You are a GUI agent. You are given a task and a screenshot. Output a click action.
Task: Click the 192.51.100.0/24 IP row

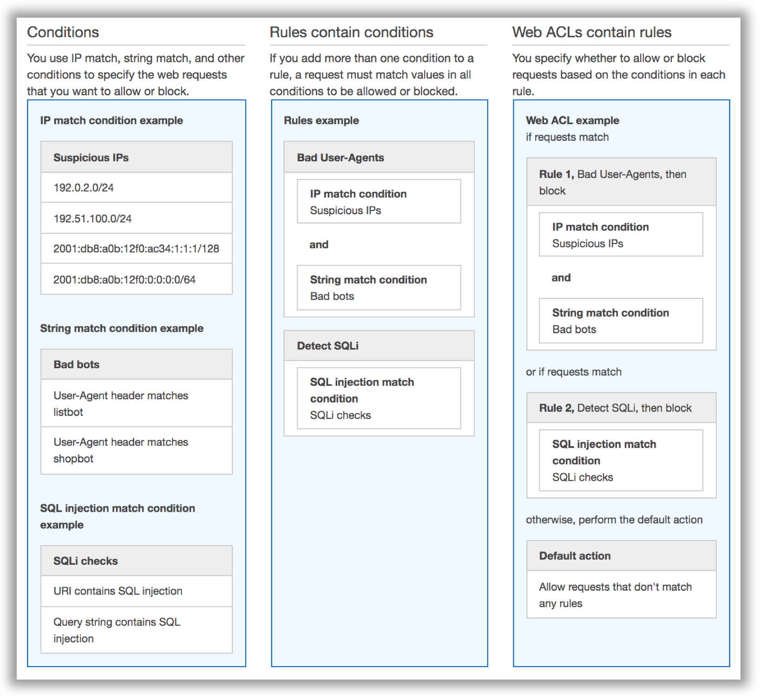click(137, 218)
